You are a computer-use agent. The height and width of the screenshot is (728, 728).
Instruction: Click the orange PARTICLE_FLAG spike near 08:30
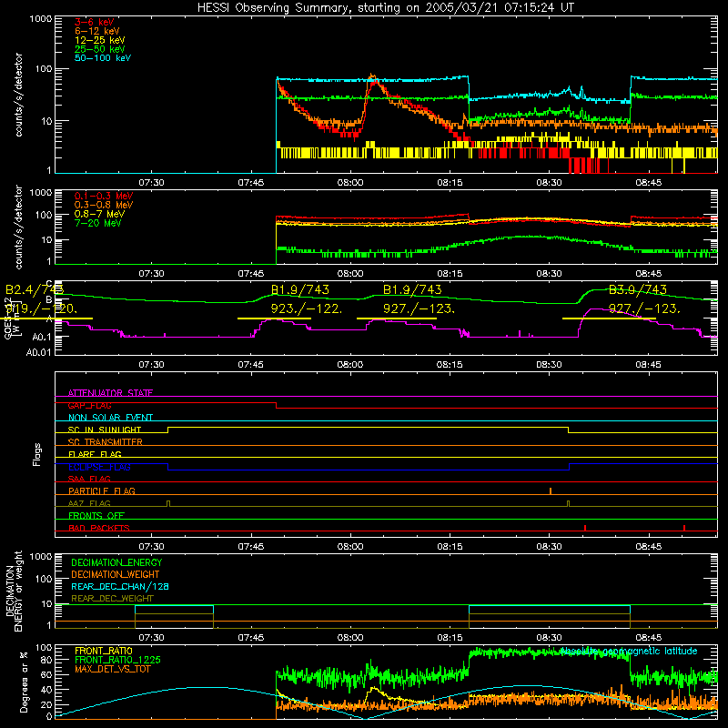click(551, 491)
